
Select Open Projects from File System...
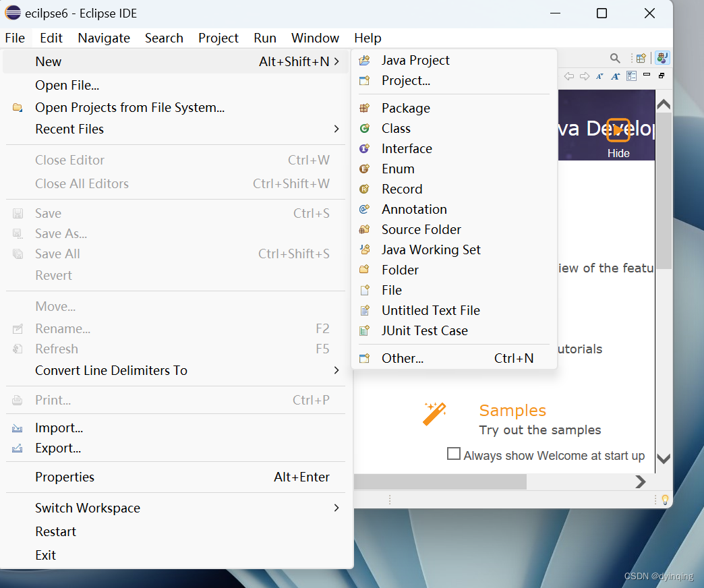pos(175,108)
